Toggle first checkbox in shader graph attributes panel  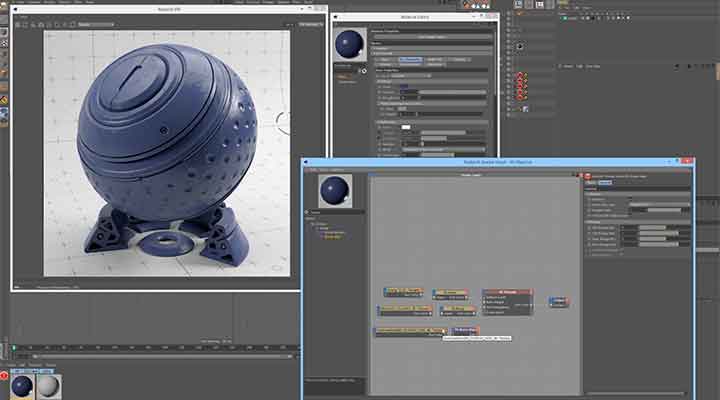pos(590,198)
